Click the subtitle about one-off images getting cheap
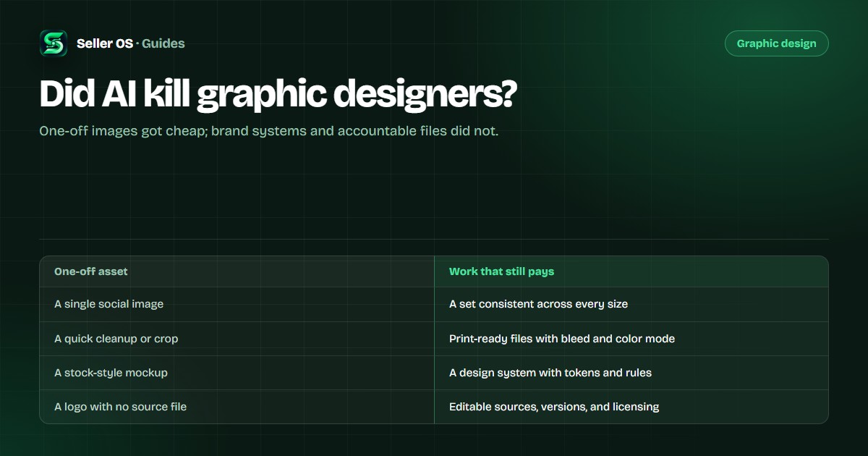Viewport: 868px width, 456px height. pos(269,132)
